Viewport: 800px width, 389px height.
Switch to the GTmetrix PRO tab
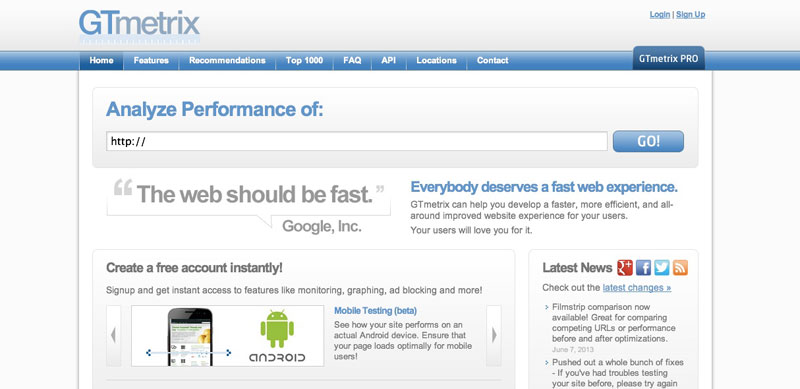(x=668, y=58)
